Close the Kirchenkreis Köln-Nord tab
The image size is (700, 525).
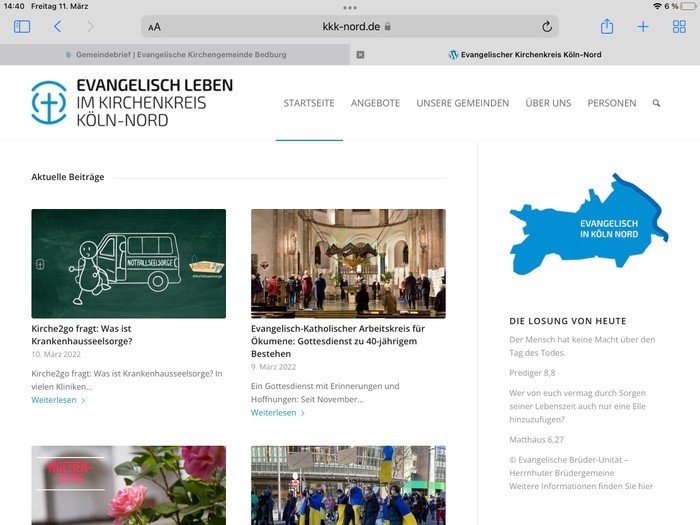[360, 54]
